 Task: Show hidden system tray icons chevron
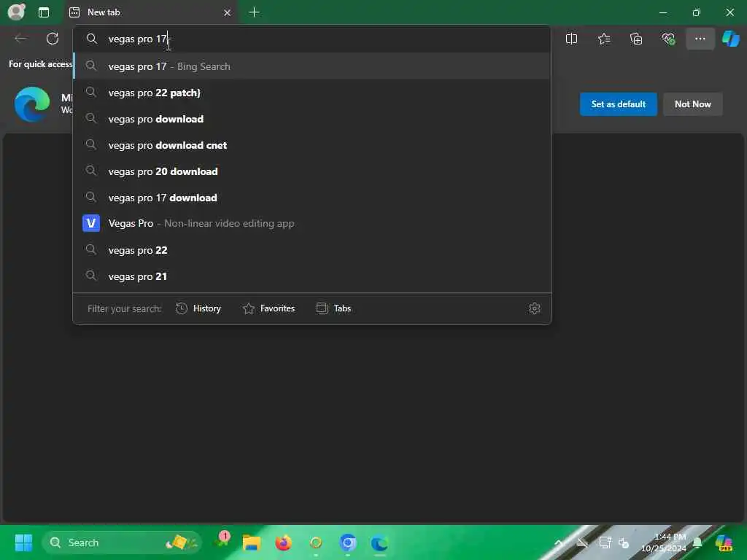pyautogui.click(x=559, y=542)
